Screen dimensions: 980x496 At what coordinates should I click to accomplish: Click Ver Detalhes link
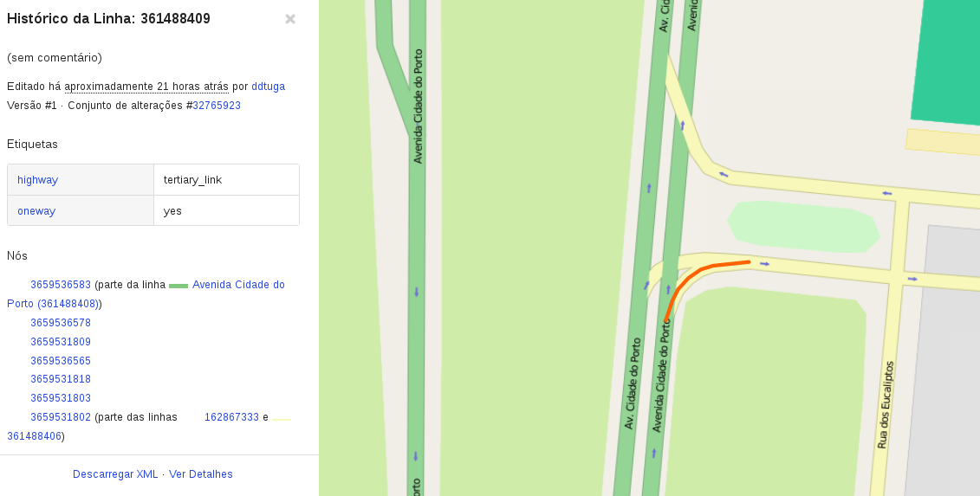201,474
